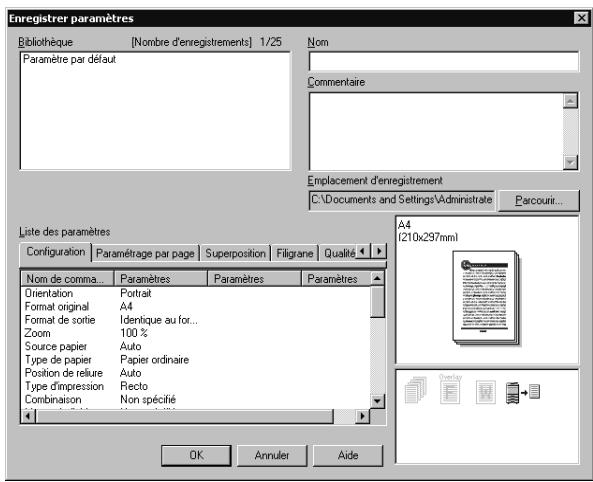This screenshot has height=482, width=593.
Task: Click the parameter list horizontal scroll thumb
Action: coord(185,416)
